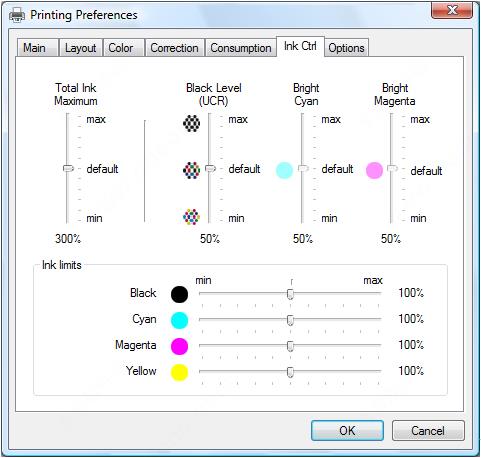The width and height of the screenshot is (481, 458).
Task: Click the min label of Total Ink slider
Action: pyautogui.click(x=94, y=218)
